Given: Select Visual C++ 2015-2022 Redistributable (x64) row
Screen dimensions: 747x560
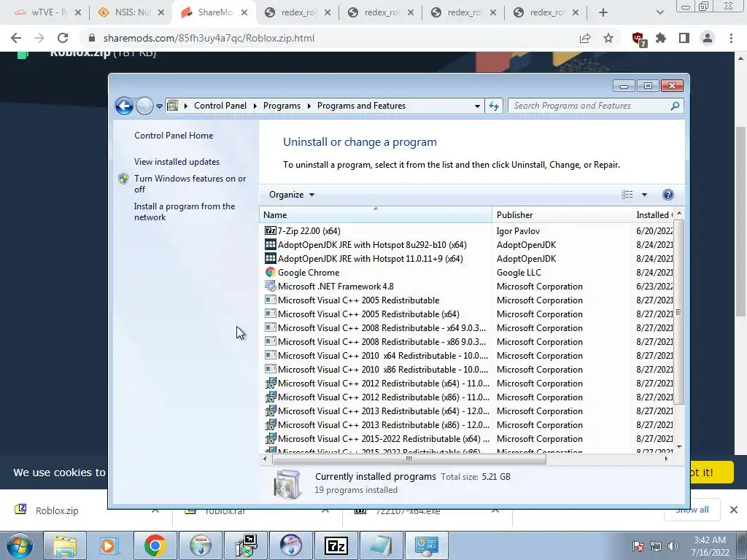Looking at the screenshot, I should click(x=468, y=438).
